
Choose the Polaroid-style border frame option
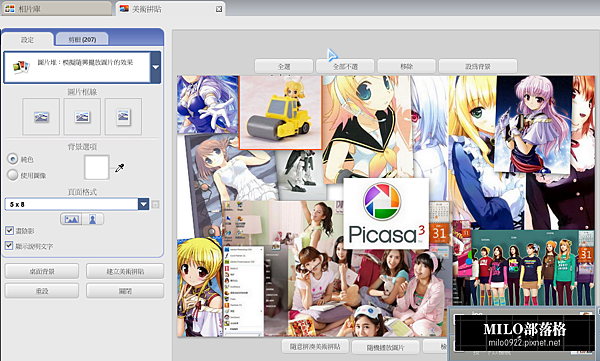123,117
